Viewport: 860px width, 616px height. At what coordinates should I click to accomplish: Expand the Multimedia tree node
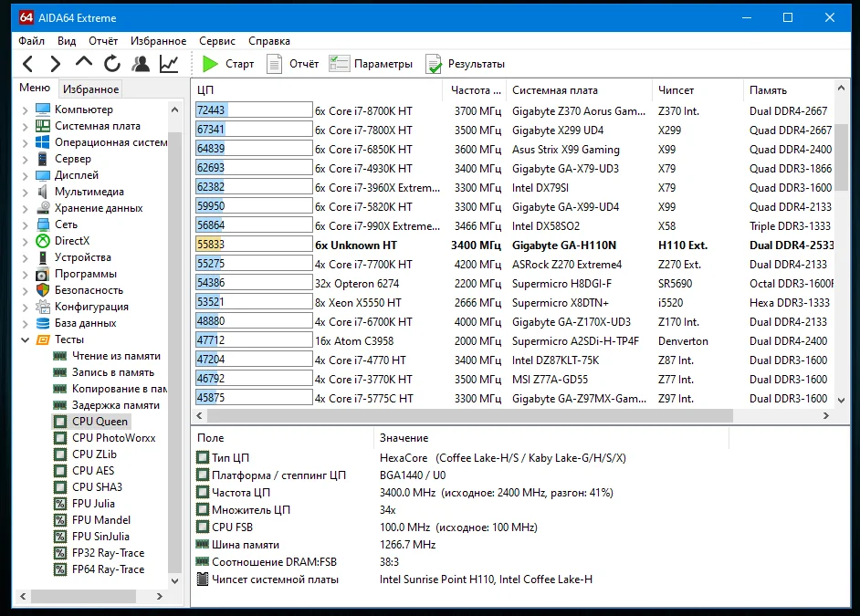point(25,192)
